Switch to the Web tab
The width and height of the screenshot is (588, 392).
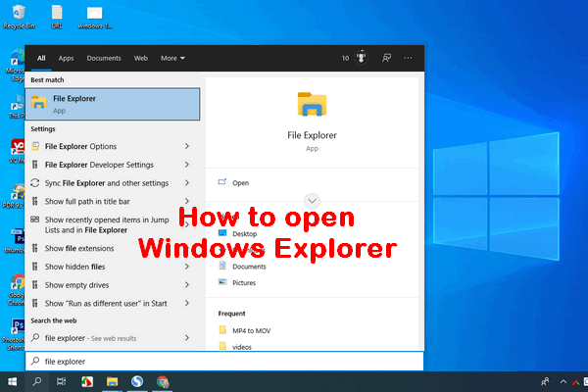[x=140, y=58]
